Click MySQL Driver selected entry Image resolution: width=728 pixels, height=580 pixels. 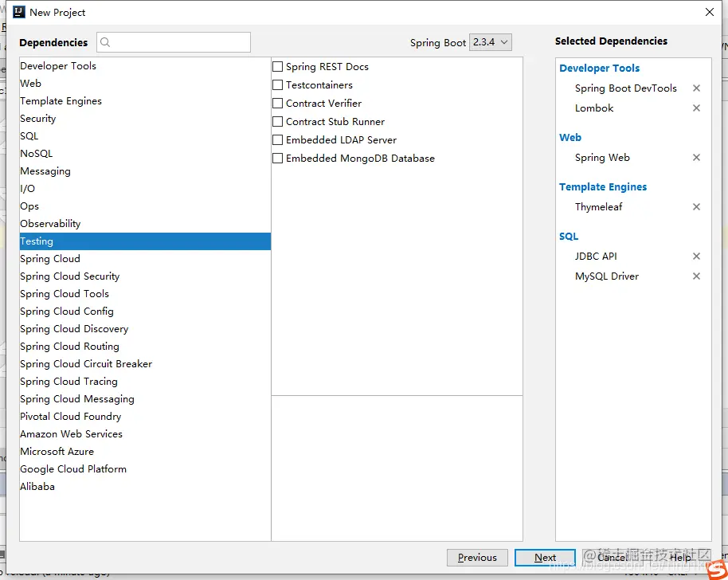[x=606, y=276]
